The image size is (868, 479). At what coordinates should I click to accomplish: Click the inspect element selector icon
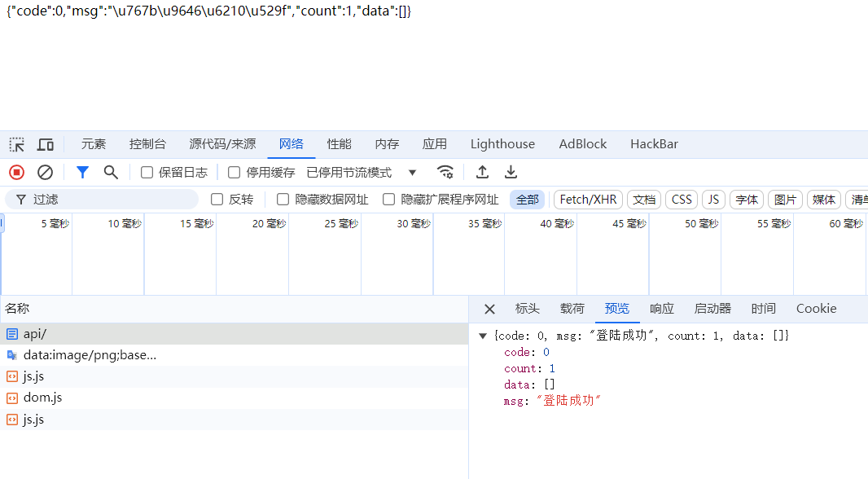(16, 145)
